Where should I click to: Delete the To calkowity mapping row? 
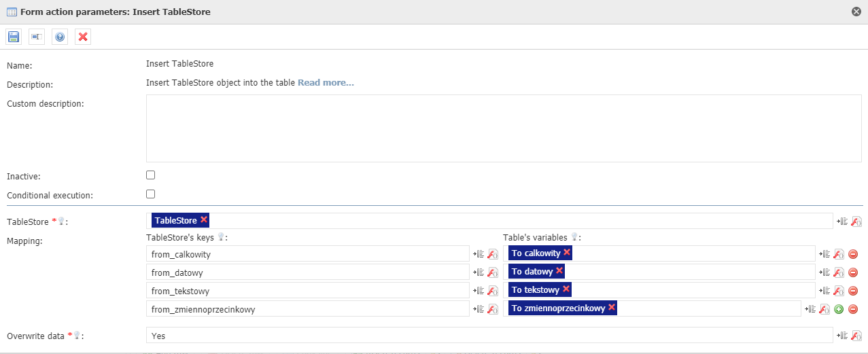click(853, 254)
